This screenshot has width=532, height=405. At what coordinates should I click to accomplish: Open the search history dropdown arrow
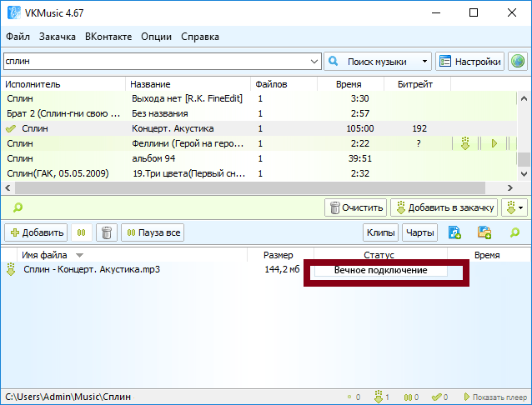(314, 62)
